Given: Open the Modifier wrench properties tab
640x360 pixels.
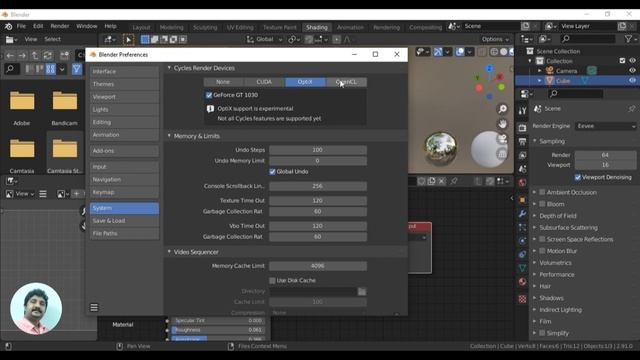Looking at the screenshot, I should [522, 213].
